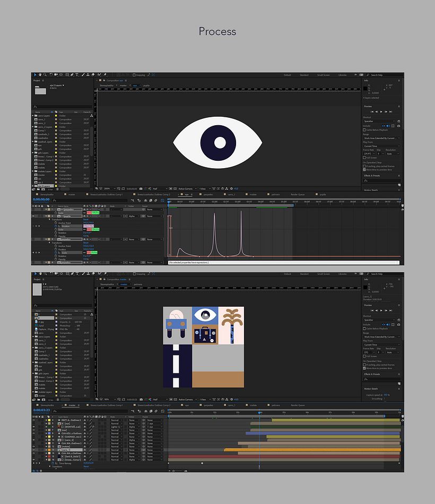The image size is (435, 504).
Task: Click Reset for pupila Transform group
Action: click(85, 220)
